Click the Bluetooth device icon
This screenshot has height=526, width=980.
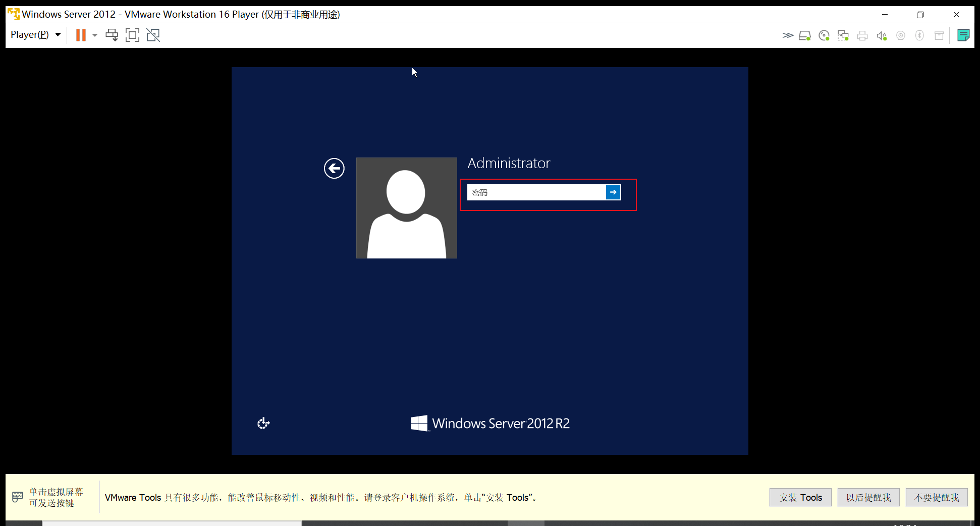[x=919, y=35]
